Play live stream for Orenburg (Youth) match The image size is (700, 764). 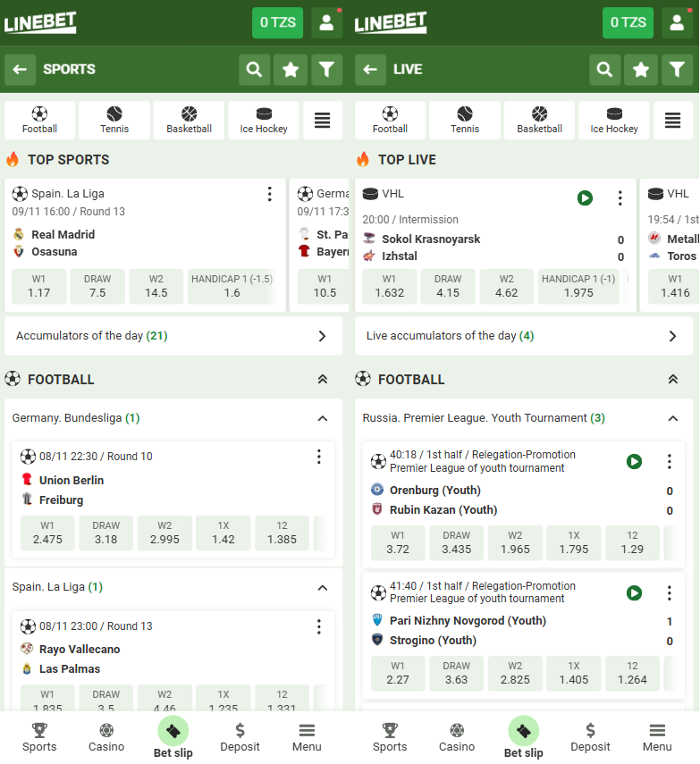tap(634, 461)
